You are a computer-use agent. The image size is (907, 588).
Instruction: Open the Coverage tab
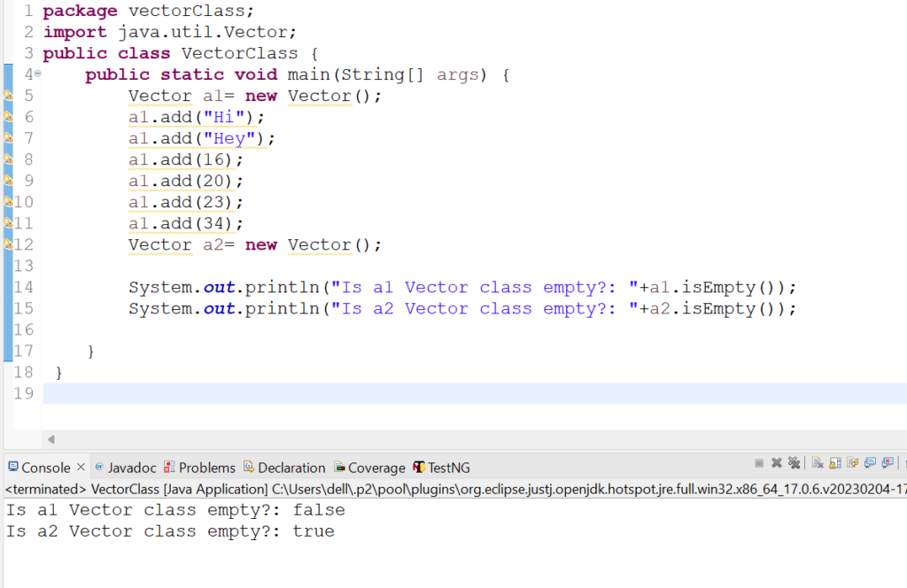(x=376, y=468)
